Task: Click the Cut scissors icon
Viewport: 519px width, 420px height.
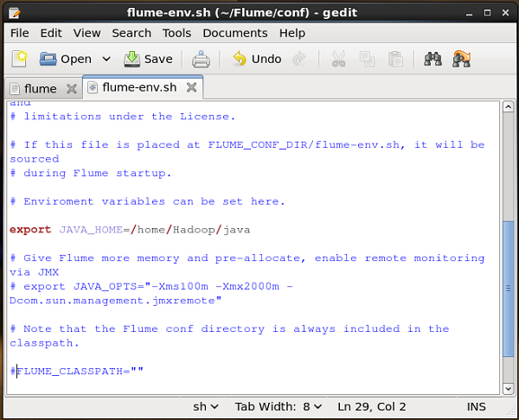Action: pos(338,59)
